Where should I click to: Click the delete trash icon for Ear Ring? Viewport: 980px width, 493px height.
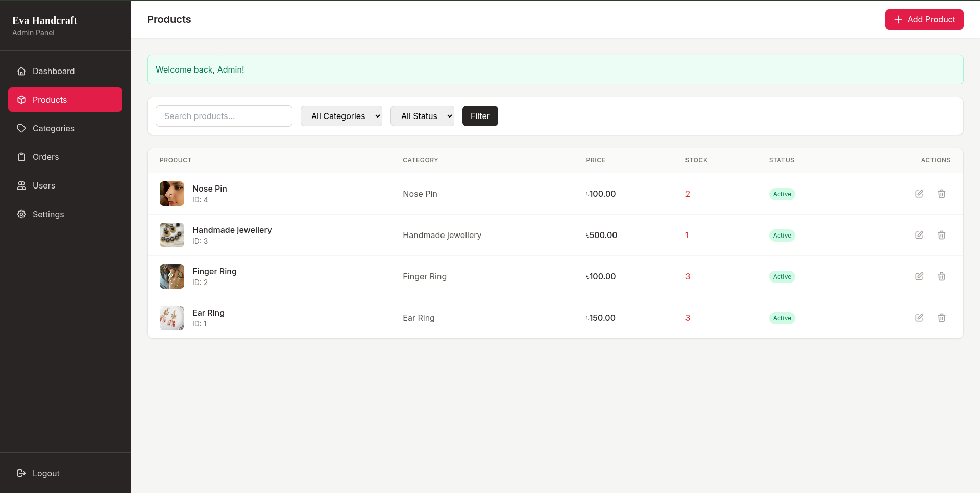click(942, 318)
